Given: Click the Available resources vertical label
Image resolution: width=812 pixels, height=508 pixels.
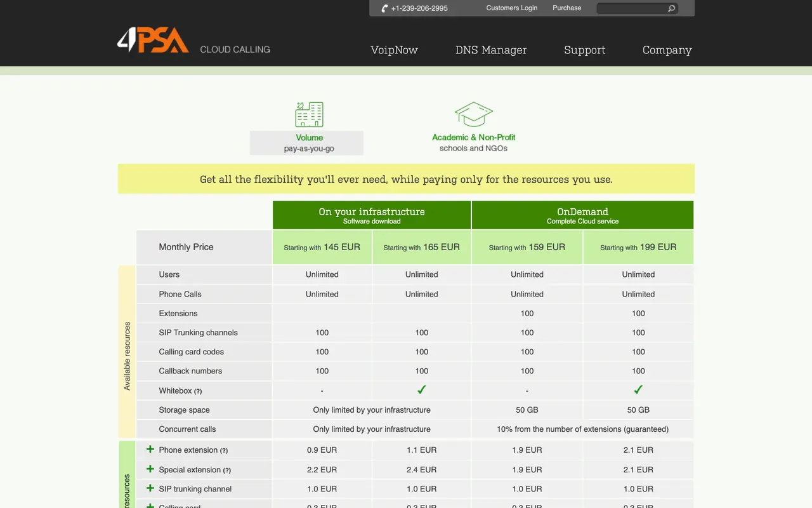Looking at the screenshot, I should coord(127,356).
